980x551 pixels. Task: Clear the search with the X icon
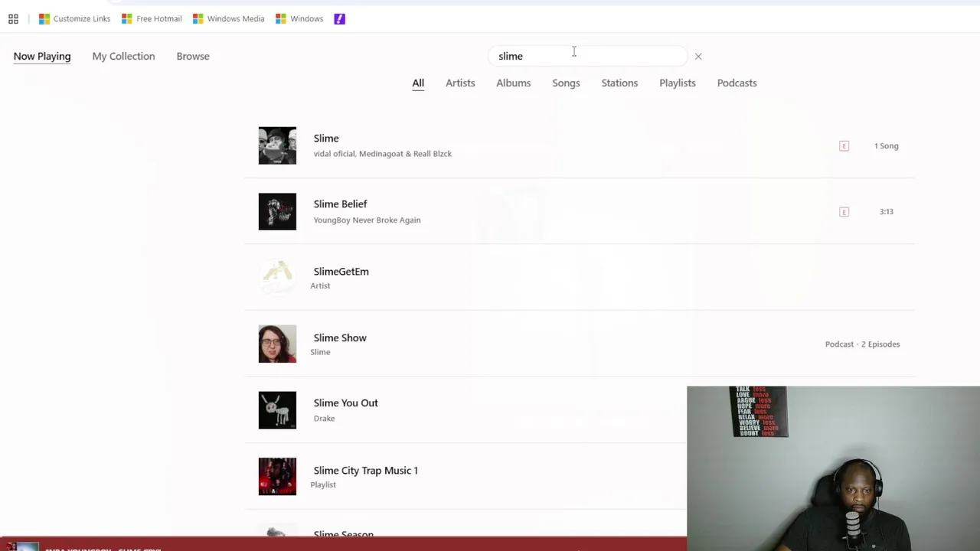698,57
